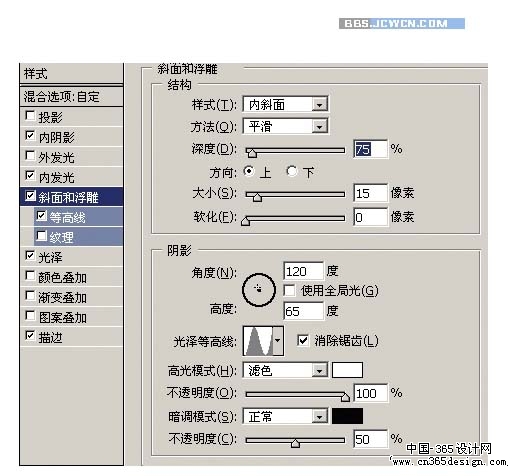Viewport: 517px width, 476px height.
Task: Select the 上 direction radio button
Action: [x=249, y=171]
